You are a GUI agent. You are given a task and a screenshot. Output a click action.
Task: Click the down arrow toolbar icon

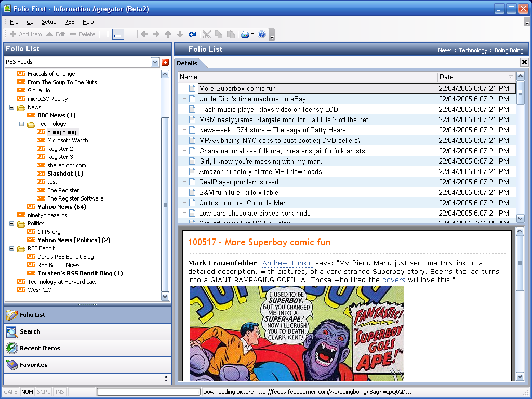point(180,34)
